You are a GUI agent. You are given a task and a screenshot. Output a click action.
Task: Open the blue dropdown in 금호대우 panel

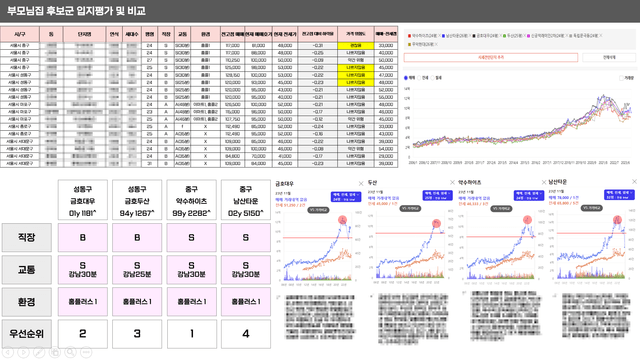[346, 197]
